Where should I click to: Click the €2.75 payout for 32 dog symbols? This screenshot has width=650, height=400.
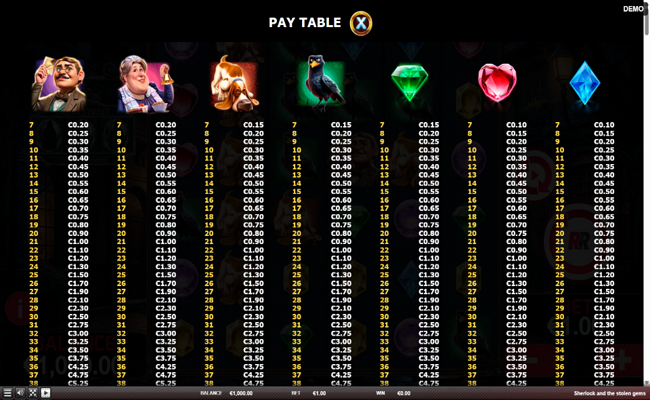point(253,333)
